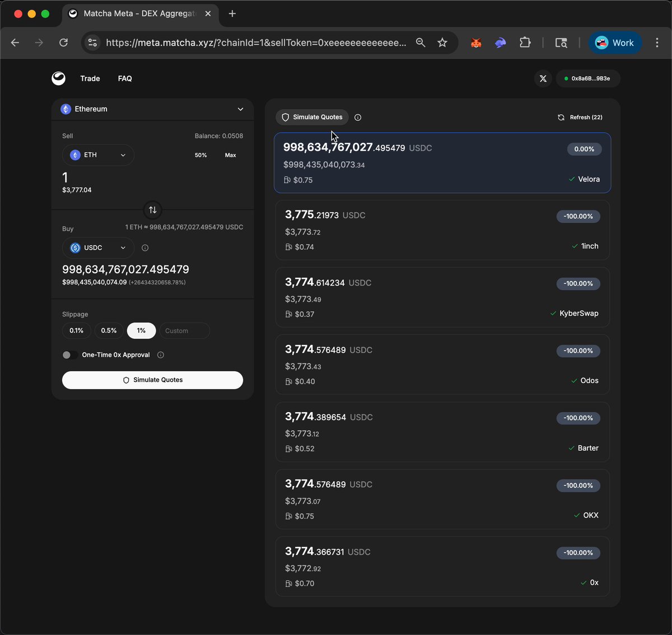The height and width of the screenshot is (635, 672).
Task: Click info icon beside One-Time 0x Approval
Action: (x=161, y=355)
